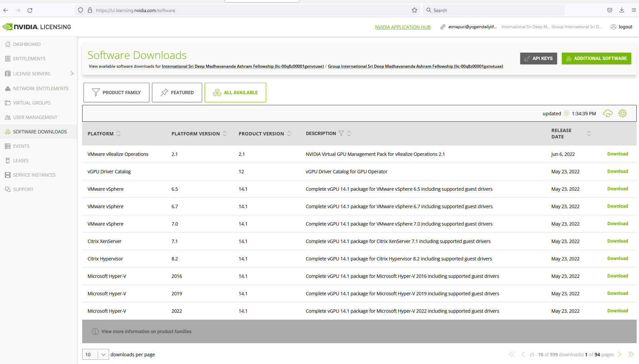Click the logout button
639x364 pixels.
click(622, 27)
